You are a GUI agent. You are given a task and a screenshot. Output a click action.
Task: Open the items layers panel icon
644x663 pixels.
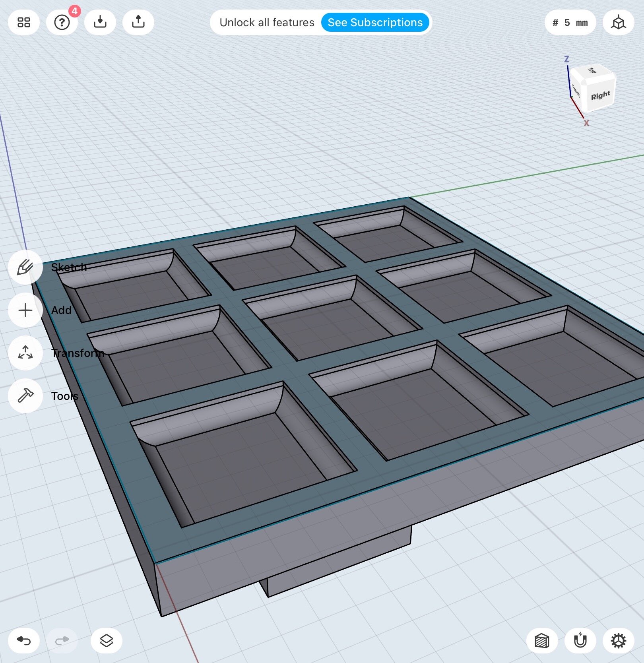click(x=107, y=641)
